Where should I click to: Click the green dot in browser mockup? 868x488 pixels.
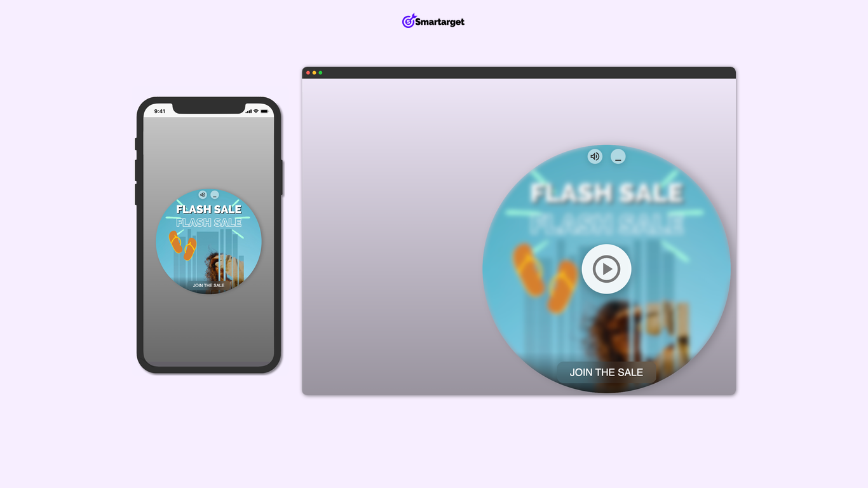click(320, 73)
